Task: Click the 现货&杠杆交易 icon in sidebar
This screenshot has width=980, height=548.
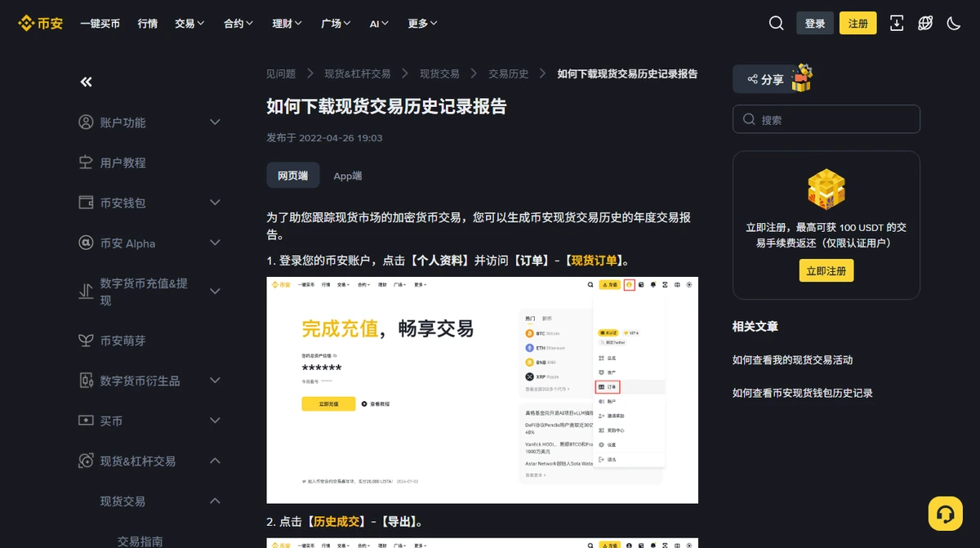Action: tap(86, 461)
